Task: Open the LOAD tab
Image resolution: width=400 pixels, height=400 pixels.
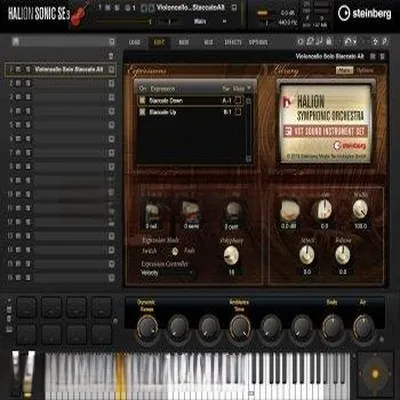Action: (x=135, y=42)
